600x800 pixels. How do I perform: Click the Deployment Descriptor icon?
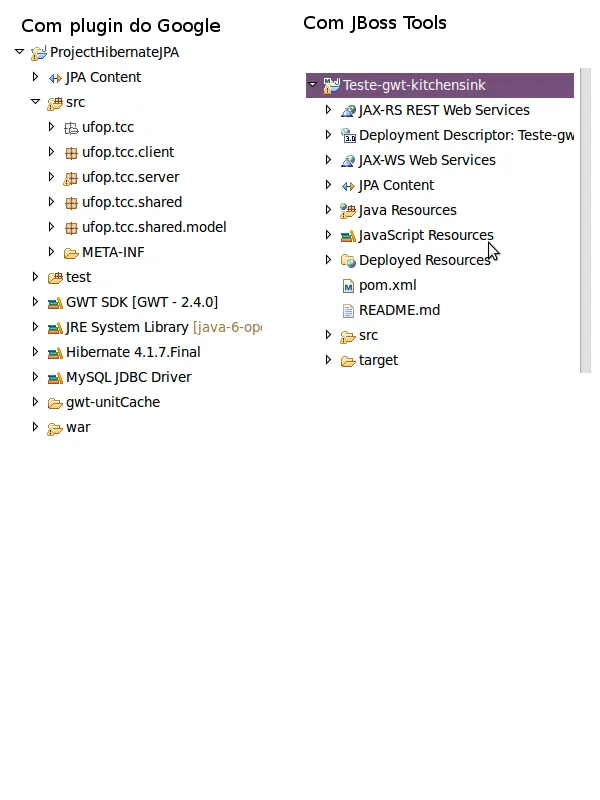click(x=348, y=136)
